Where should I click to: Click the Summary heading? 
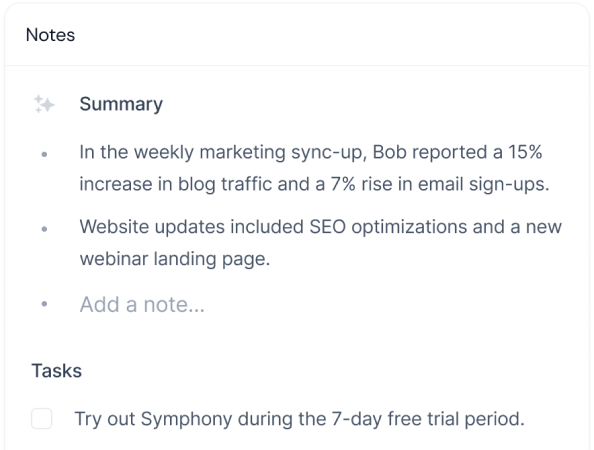coord(121,104)
